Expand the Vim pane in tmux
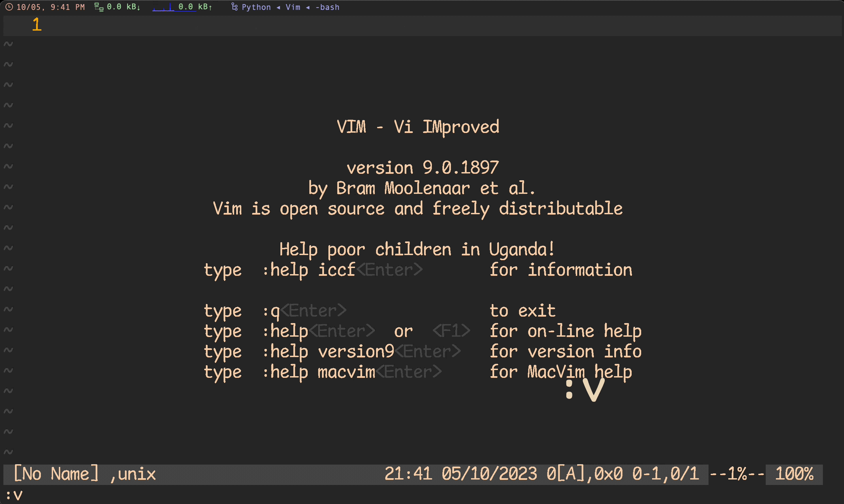 [294, 6]
